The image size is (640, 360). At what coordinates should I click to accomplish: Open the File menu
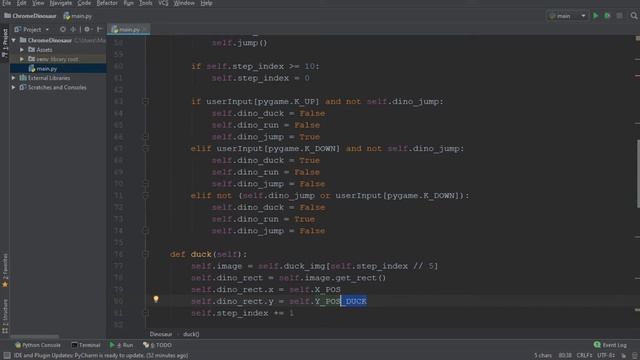pos(7,3)
